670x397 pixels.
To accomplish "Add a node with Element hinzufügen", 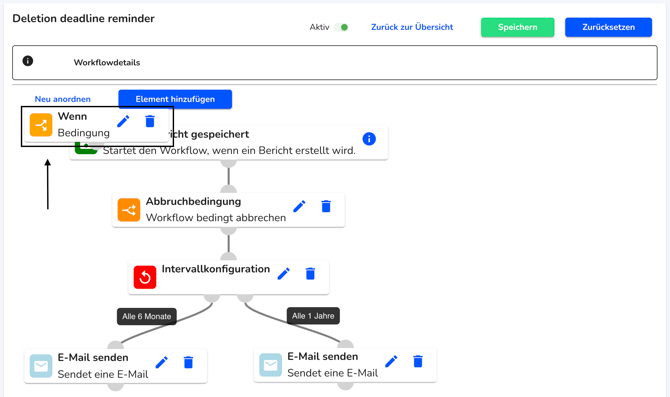I will pos(175,99).
